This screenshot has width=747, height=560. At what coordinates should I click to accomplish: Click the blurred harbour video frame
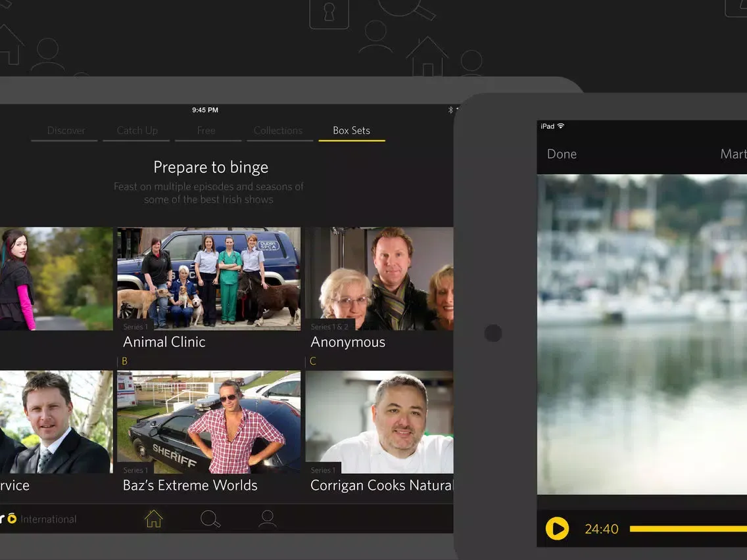click(x=642, y=335)
